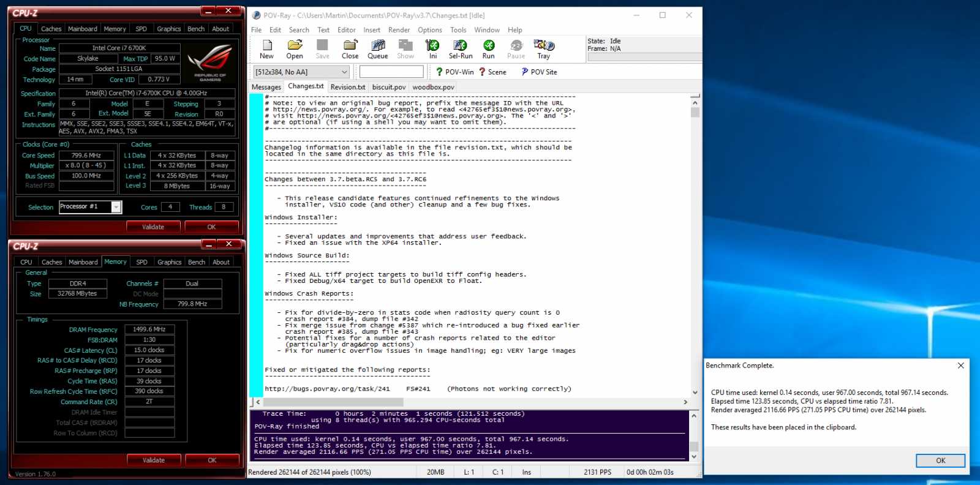Select SPD tab in bottom CPU-Z window
980x485 pixels.
point(141,262)
